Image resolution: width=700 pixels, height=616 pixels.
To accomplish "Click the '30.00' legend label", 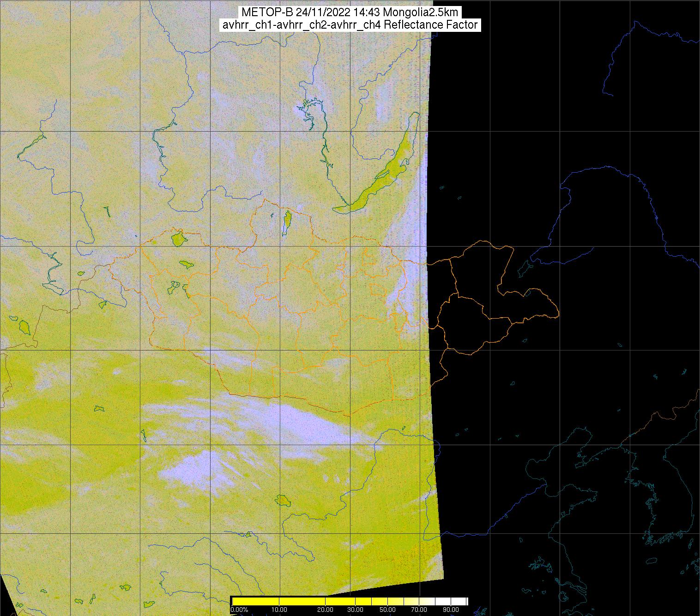I will click(355, 610).
